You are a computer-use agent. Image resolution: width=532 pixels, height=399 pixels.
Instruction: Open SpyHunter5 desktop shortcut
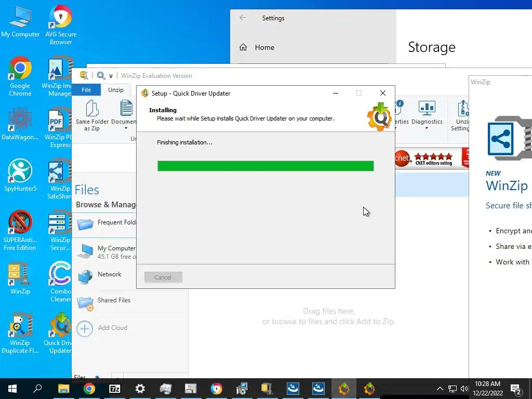tap(20, 175)
